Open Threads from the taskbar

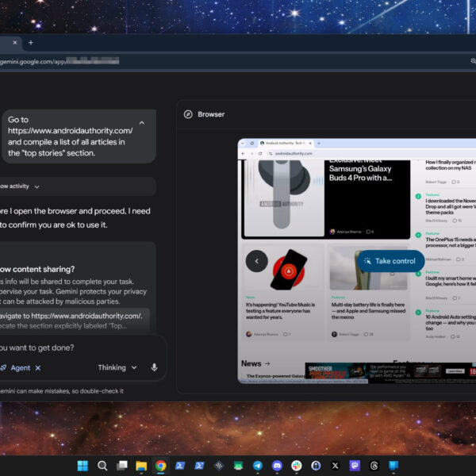point(374,466)
